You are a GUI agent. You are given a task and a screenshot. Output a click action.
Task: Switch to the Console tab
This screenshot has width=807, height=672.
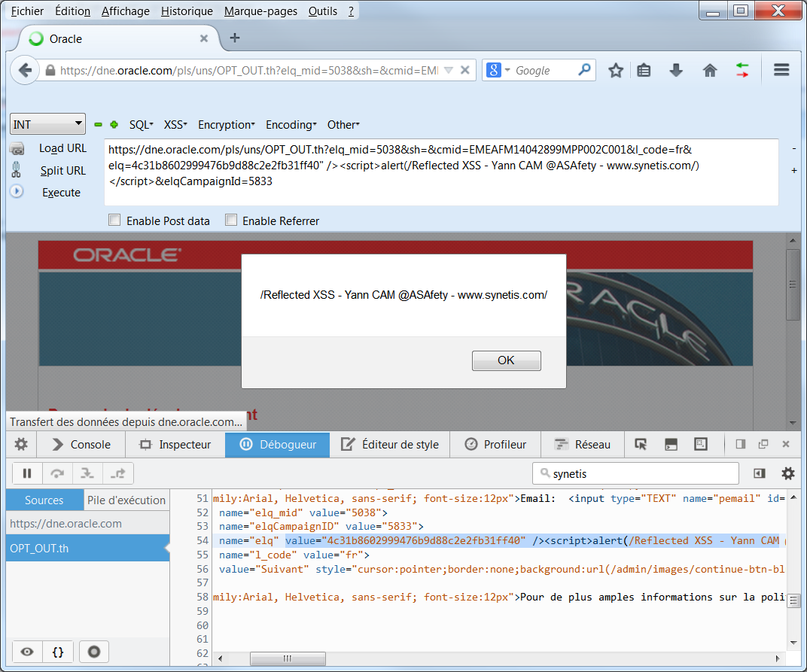pos(81,444)
